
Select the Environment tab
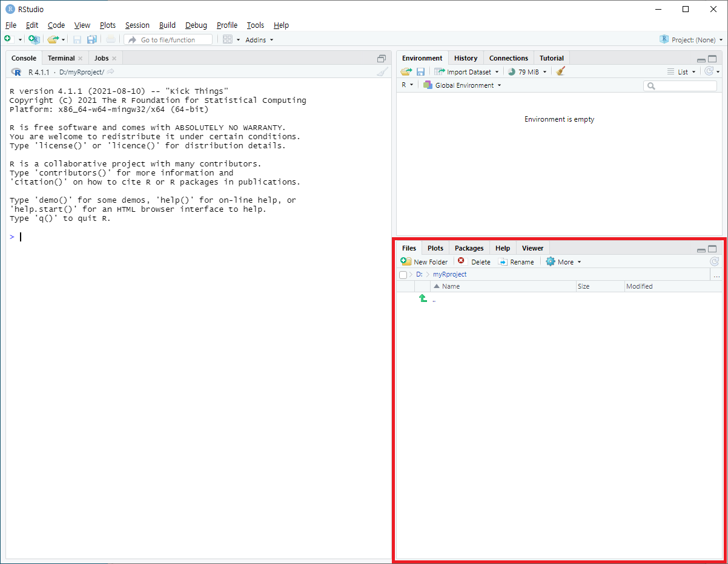[x=422, y=58]
